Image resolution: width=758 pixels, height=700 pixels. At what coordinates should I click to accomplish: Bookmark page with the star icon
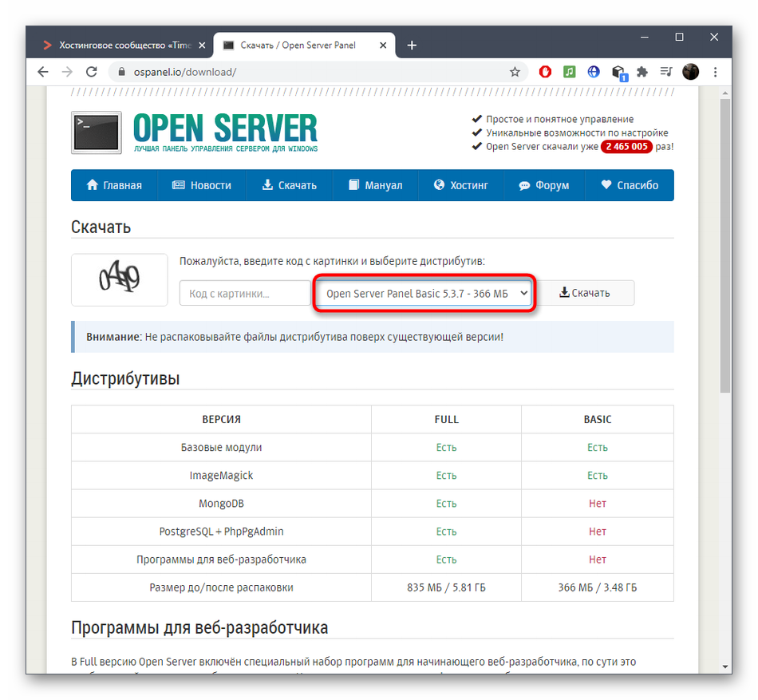point(515,72)
